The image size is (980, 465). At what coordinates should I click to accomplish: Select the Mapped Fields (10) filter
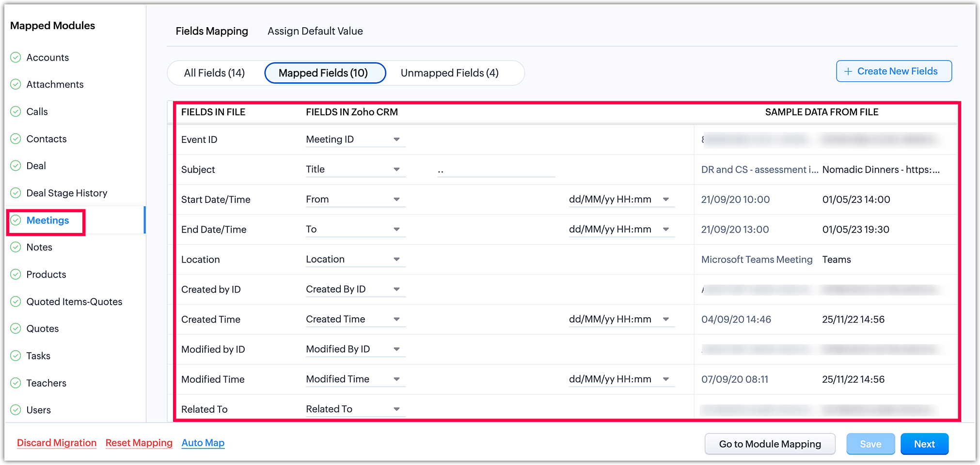tap(323, 73)
